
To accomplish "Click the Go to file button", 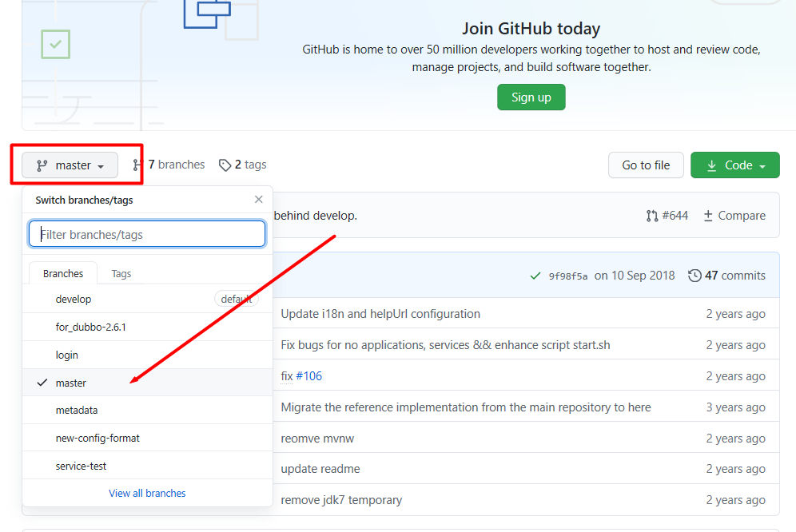I will [646, 165].
